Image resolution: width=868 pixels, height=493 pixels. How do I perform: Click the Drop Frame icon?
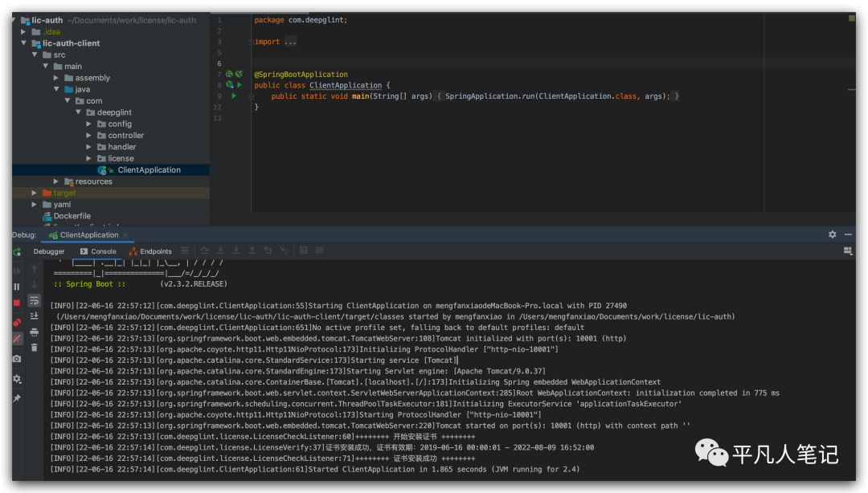(x=268, y=251)
